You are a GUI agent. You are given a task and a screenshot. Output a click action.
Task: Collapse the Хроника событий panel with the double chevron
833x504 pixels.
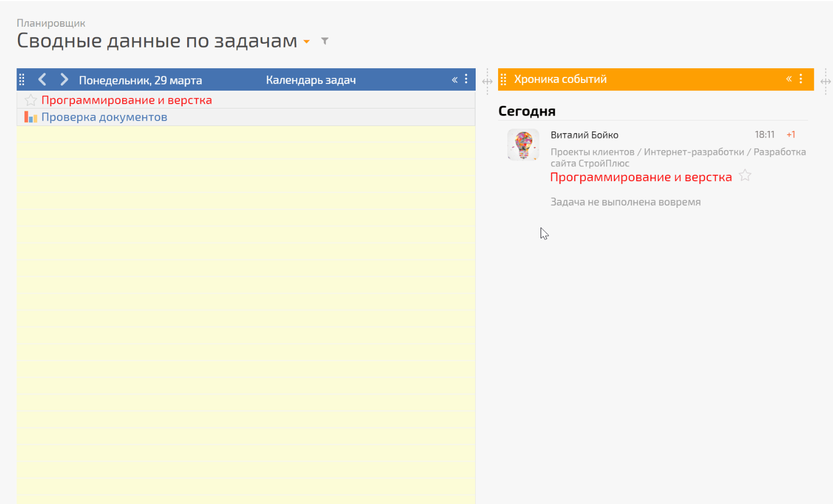pyautogui.click(x=789, y=79)
